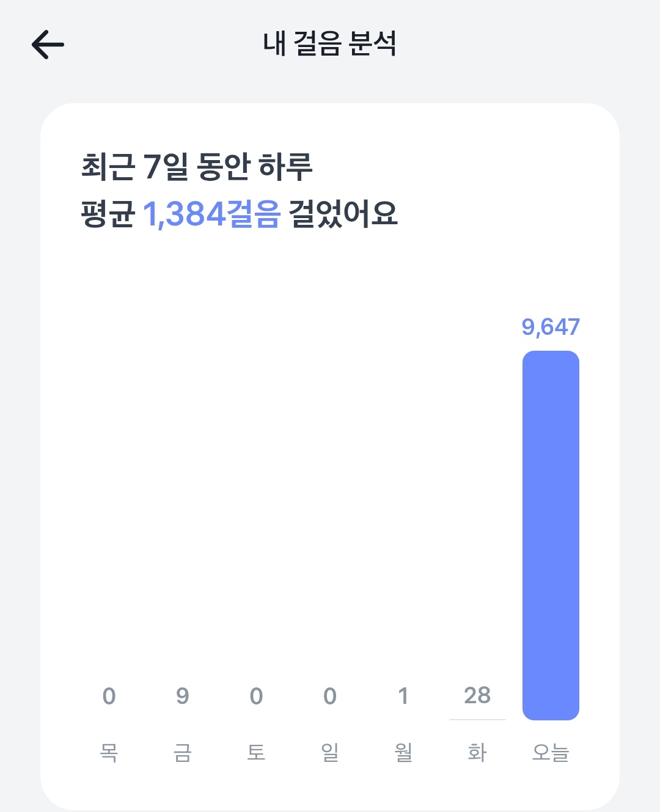Tap the 오늘 day label
Image resolution: width=660 pixels, height=812 pixels.
[551, 752]
